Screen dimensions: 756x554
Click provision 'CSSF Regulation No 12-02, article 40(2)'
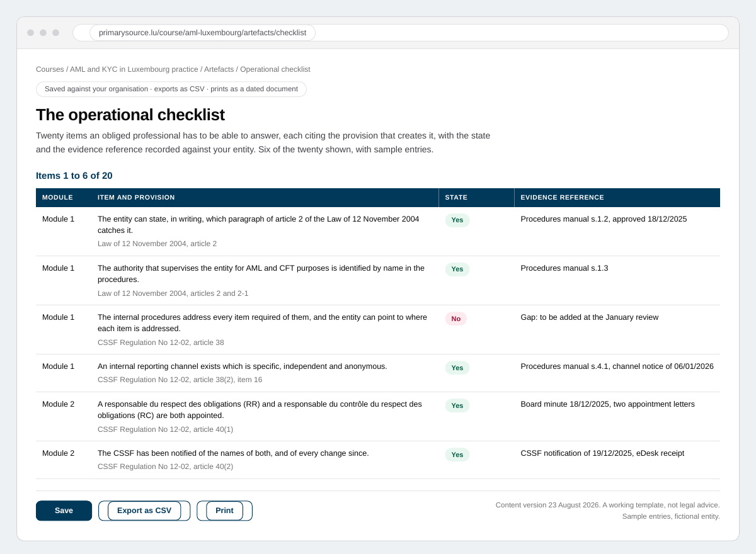click(166, 466)
